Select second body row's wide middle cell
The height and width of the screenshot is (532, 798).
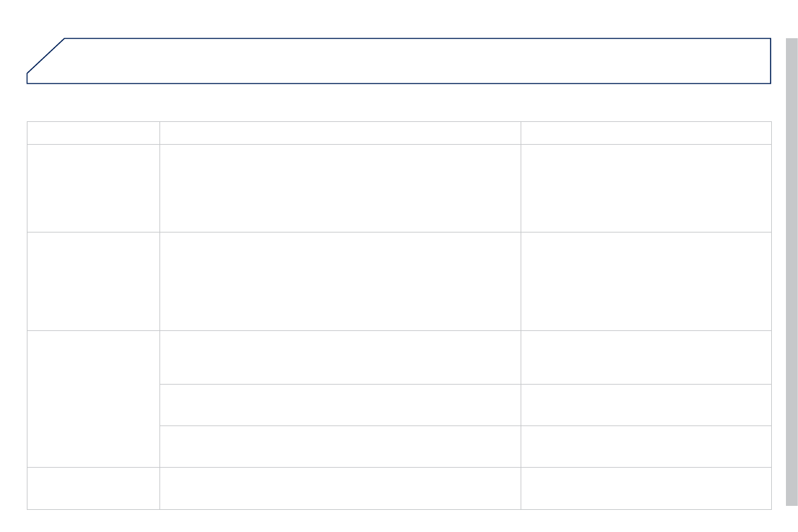pyautogui.click(x=340, y=281)
